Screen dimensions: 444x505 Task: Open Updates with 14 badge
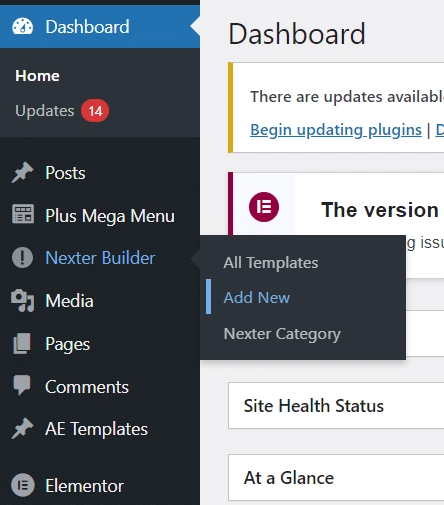45,111
